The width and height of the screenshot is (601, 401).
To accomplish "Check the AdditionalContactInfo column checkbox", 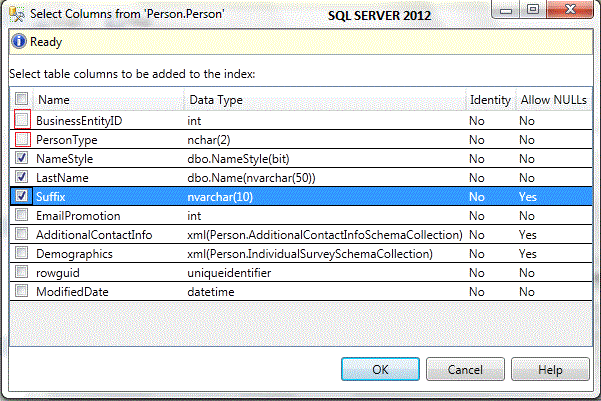I will point(21,234).
